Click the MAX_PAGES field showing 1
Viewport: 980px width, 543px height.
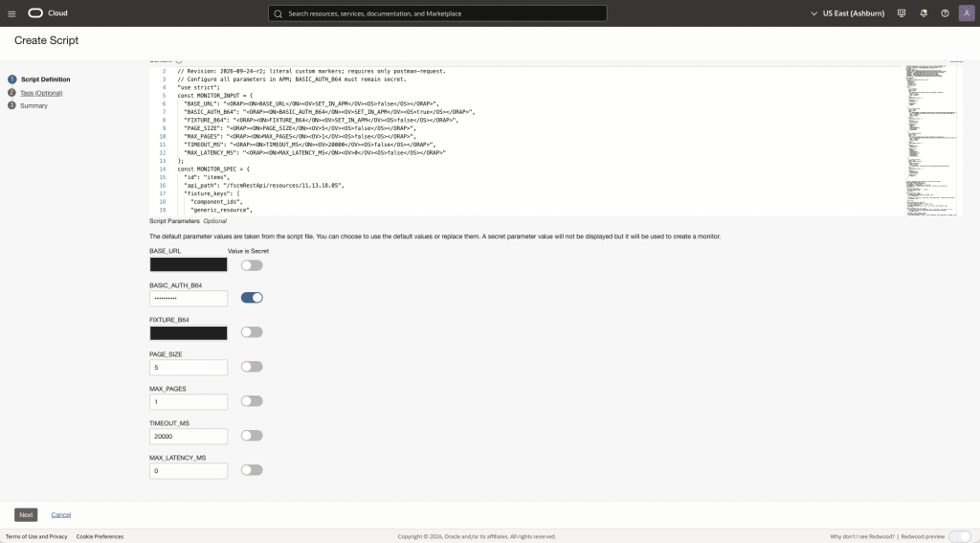(x=189, y=401)
